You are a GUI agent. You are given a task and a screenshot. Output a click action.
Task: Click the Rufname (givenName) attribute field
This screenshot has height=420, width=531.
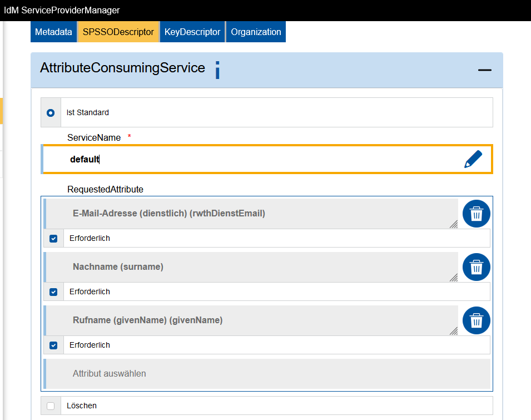click(251, 320)
